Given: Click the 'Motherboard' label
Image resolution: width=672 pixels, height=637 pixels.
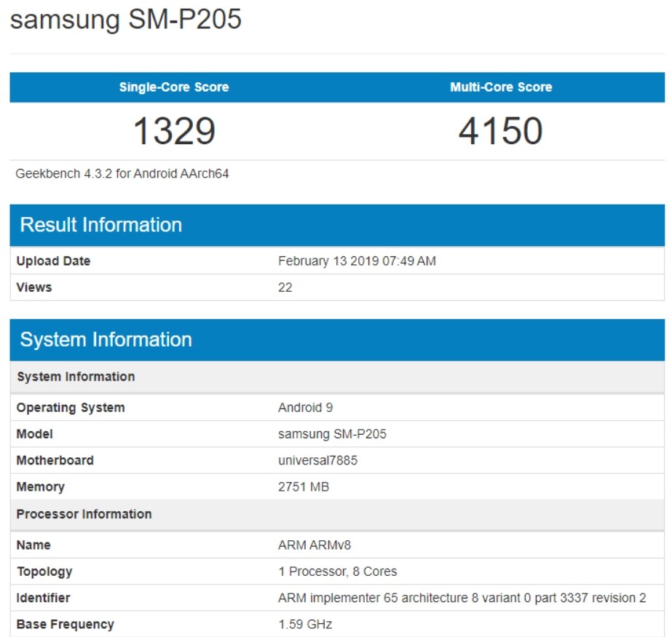Looking at the screenshot, I should point(55,460).
